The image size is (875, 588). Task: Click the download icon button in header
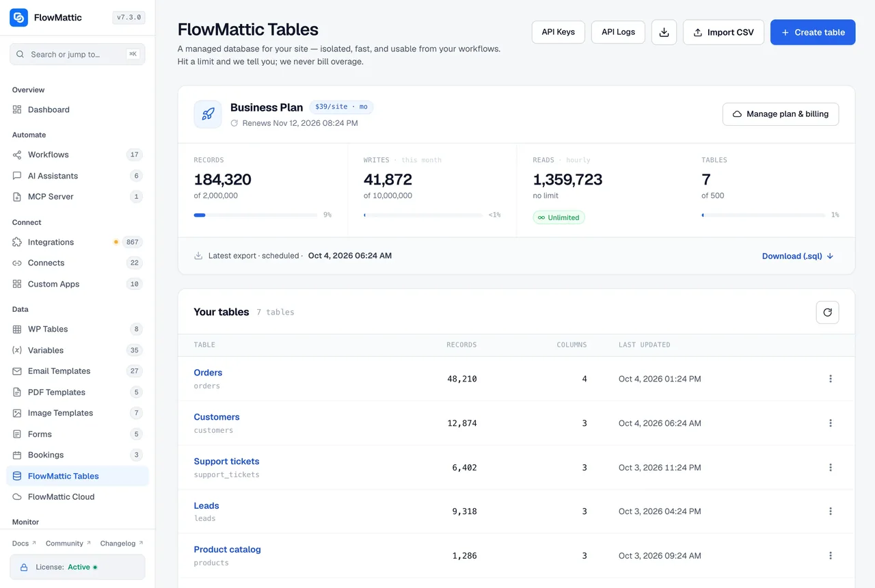click(x=664, y=32)
